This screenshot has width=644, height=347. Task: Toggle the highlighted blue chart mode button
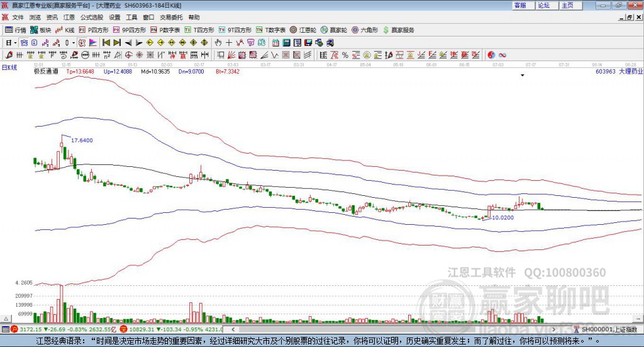click(x=24, y=43)
